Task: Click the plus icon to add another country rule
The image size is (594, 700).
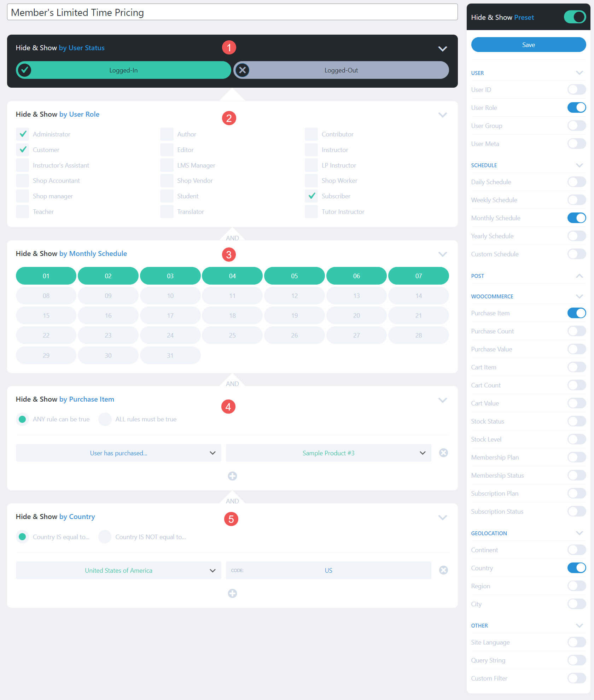Action: [232, 594]
